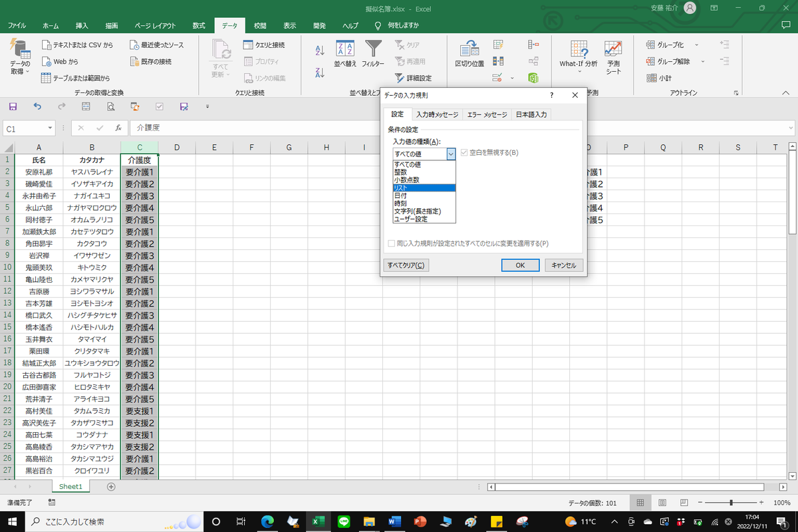Image resolution: width=798 pixels, height=532 pixels.
Task: Choose リスト in the validation type list
Action: [x=424, y=188]
